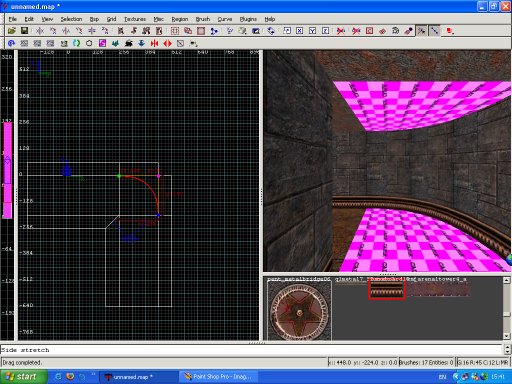Click the CSG Merge overlapping-squares icon

click(x=188, y=31)
